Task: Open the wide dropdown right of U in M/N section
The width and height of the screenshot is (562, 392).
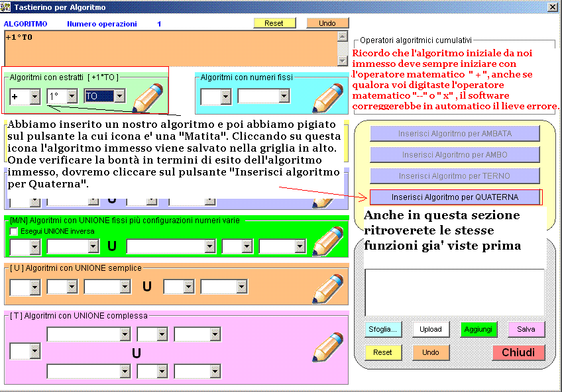Action: tap(210, 246)
